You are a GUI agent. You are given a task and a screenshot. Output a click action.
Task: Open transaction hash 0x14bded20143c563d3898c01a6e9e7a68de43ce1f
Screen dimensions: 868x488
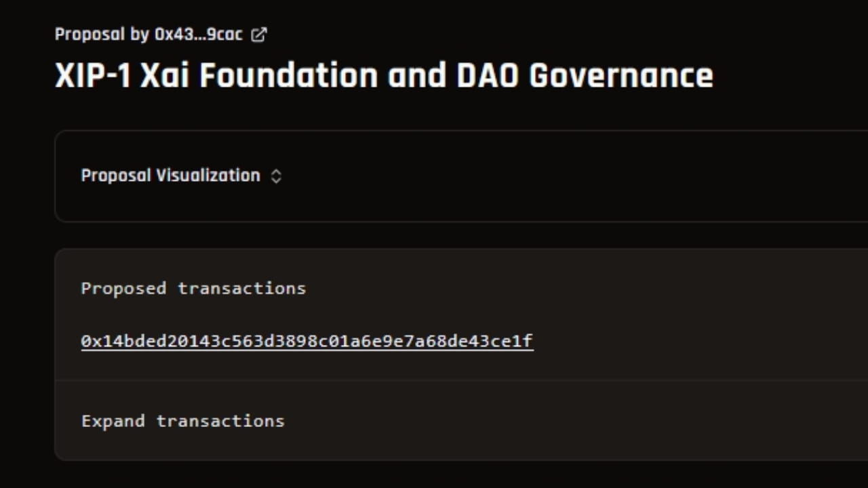click(x=307, y=341)
